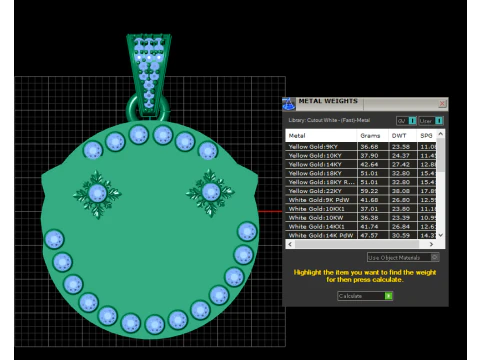This screenshot has height=360, width=480.
Task: Sort by the Grams column header
Action: click(372, 136)
